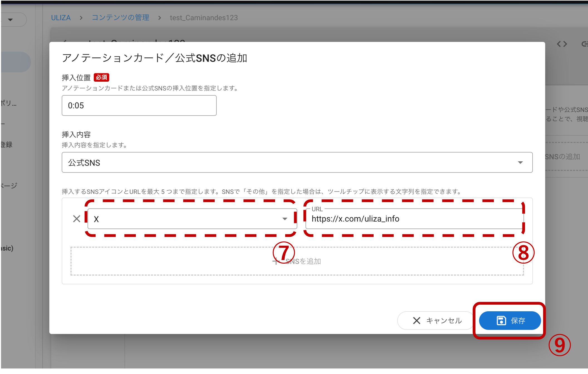Open the ULIZA breadcrumb link
This screenshot has width=588, height=374.
pyautogui.click(x=61, y=18)
